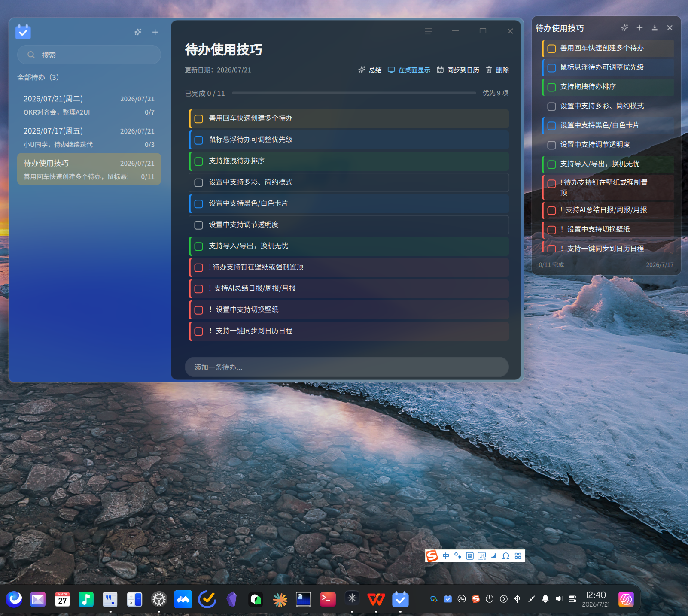Open the hamburger menu in main window title bar
Viewport: 688px width, 616px height.
click(x=428, y=31)
